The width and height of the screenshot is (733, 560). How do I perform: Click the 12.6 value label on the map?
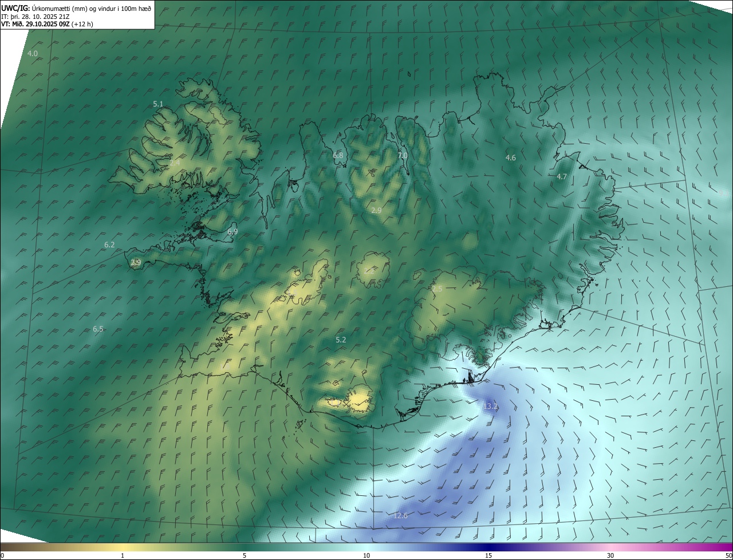400,515
